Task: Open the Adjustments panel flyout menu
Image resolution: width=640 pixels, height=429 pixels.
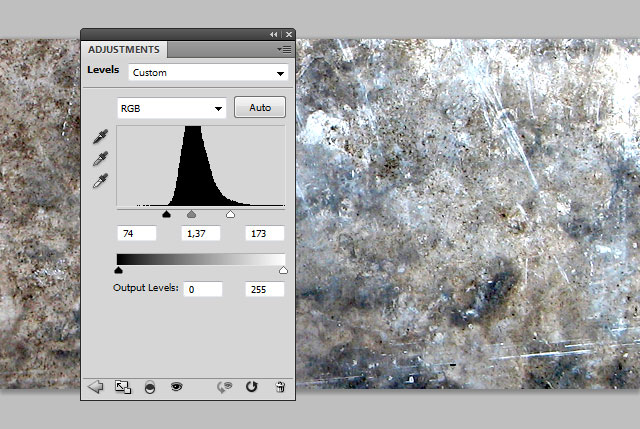Action: click(x=284, y=49)
